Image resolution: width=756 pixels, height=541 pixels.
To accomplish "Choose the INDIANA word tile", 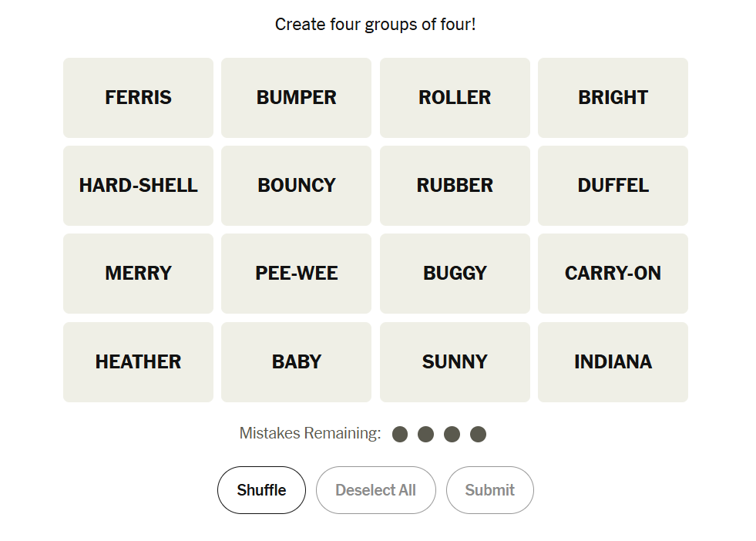I will [x=613, y=362].
